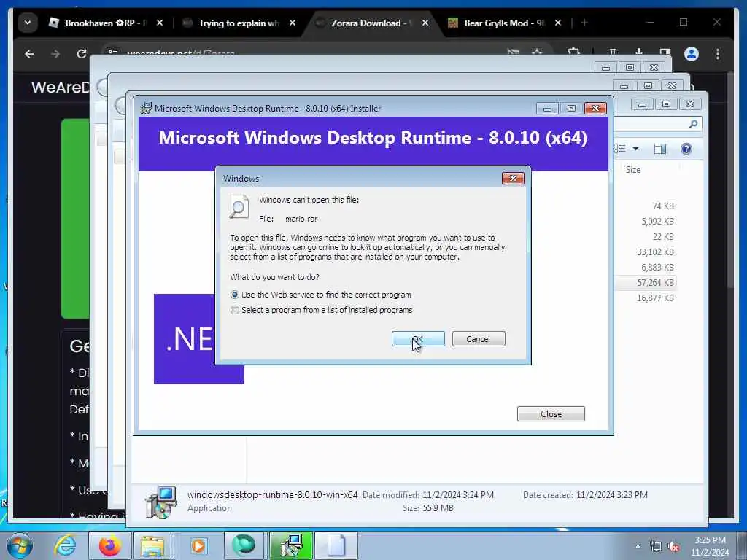This screenshot has width=747, height=560.
Task: Open the Windows Start orb
Action: [20, 545]
